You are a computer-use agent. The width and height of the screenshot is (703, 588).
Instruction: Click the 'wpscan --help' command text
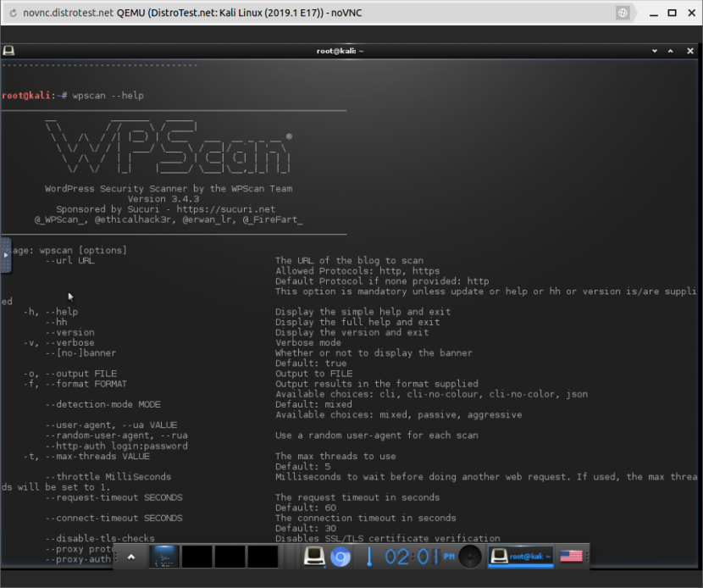coord(108,96)
